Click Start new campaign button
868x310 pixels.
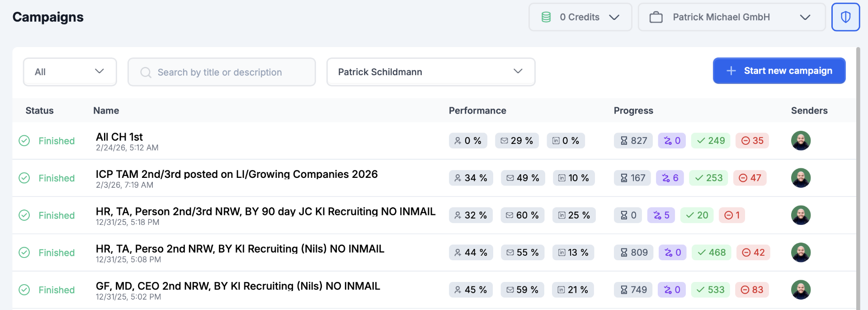(x=779, y=71)
